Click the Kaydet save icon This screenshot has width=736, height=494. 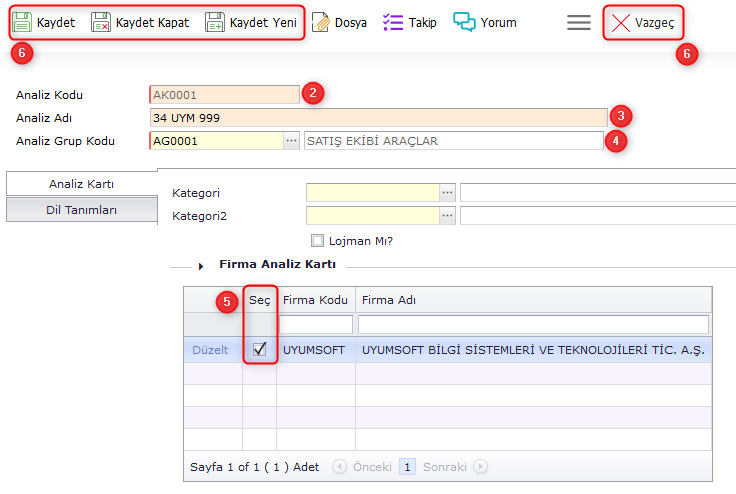[x=22, y=22]
